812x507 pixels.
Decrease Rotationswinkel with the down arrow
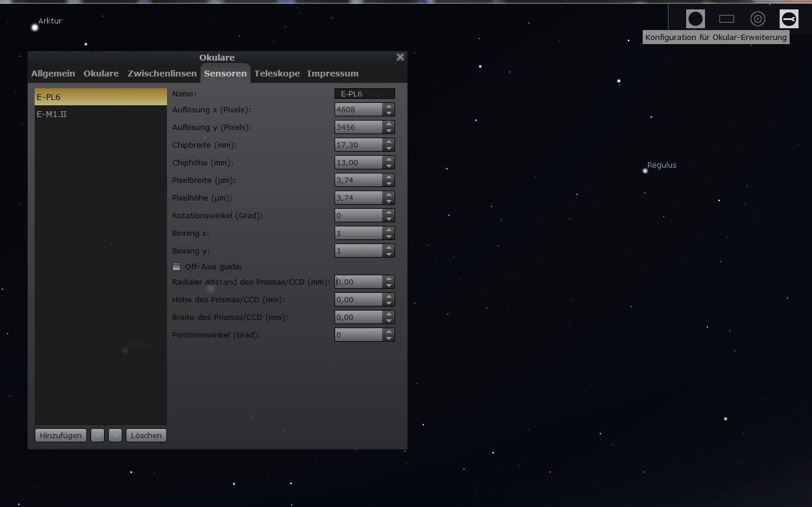(x=389, y=219)
